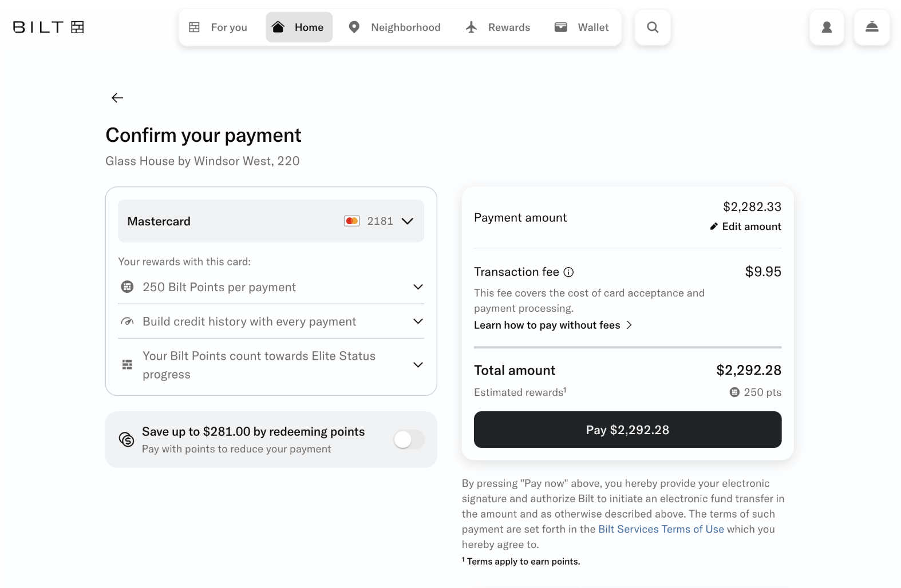The image size is (901, 588).
Task: Click the concierge bell icon
Action: 871,27
